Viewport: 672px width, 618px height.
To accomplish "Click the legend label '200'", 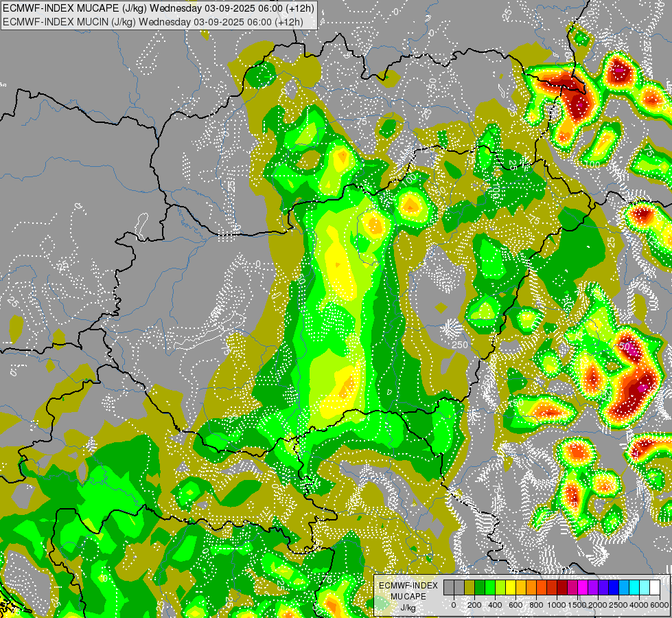I will coord(474,605).
